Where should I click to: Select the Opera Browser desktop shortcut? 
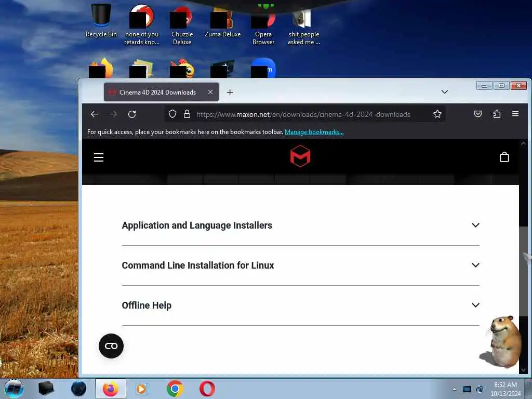click(x=263, y=26)
